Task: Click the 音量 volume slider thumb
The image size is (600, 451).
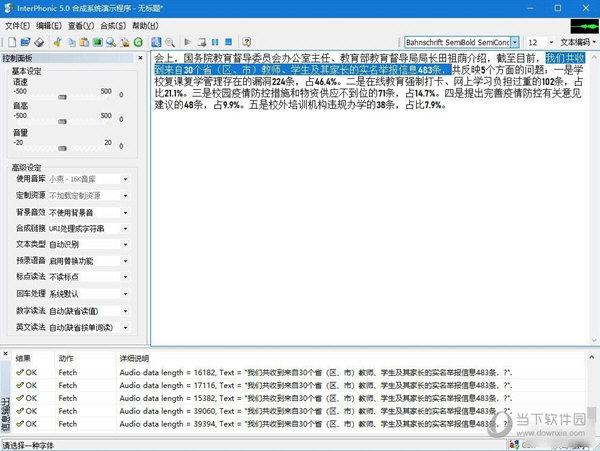Action: [x=62, y=148]
